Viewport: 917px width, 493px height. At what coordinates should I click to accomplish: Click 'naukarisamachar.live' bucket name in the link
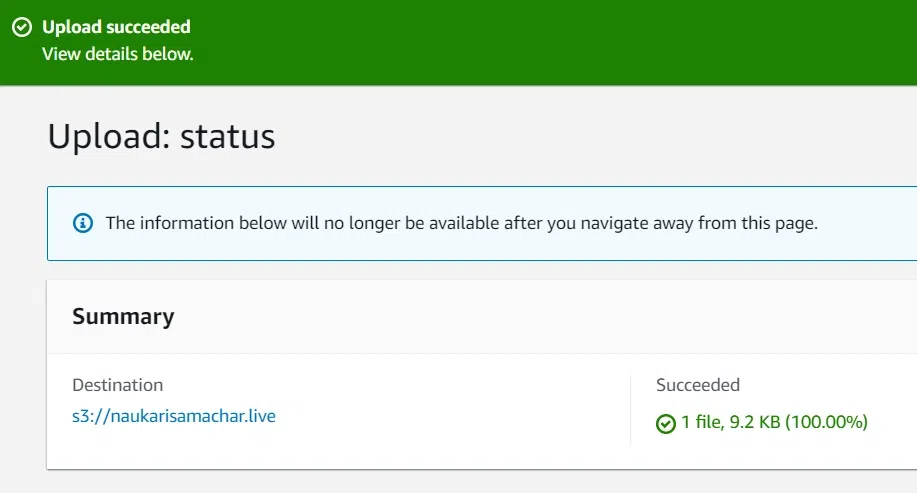tap(194, 416)
